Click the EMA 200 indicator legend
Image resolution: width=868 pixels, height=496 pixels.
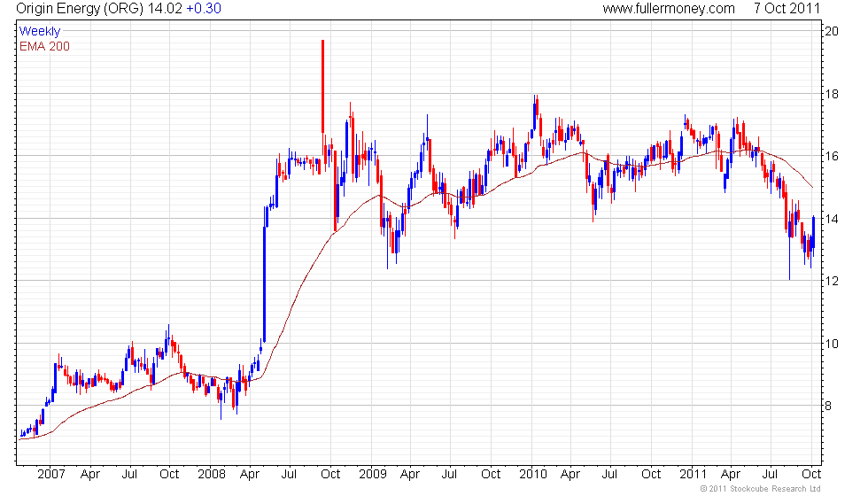tap(44, 46)
